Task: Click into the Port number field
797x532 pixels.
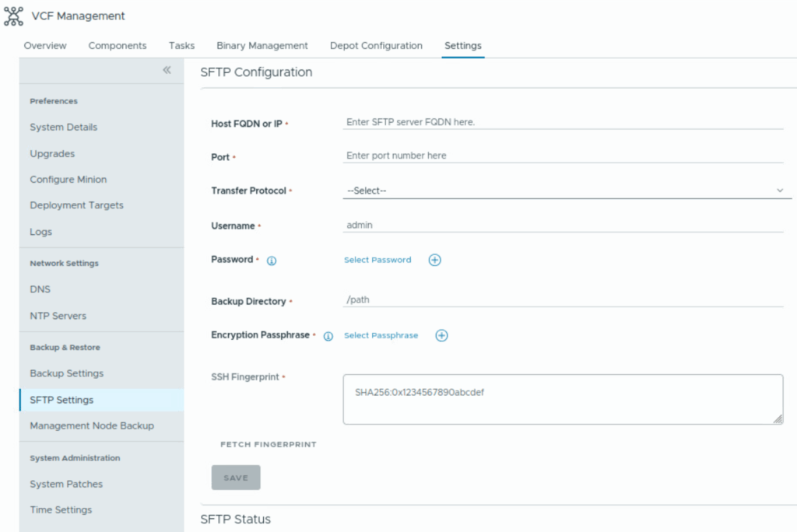Action: click(x=563, y=156)
